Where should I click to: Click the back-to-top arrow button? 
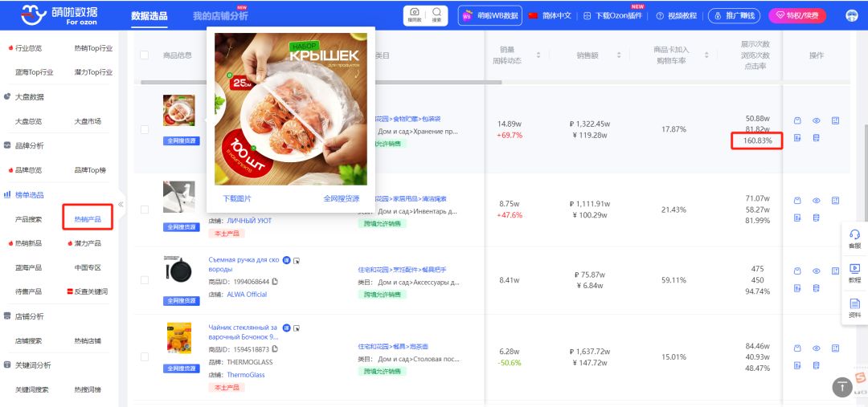coord(842,387)
